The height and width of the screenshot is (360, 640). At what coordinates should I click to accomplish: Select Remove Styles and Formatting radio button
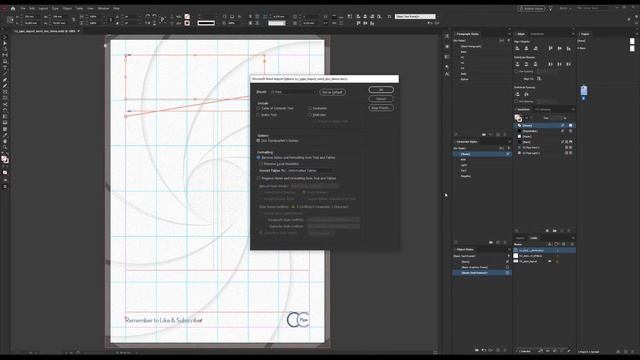tap(258, 157)
